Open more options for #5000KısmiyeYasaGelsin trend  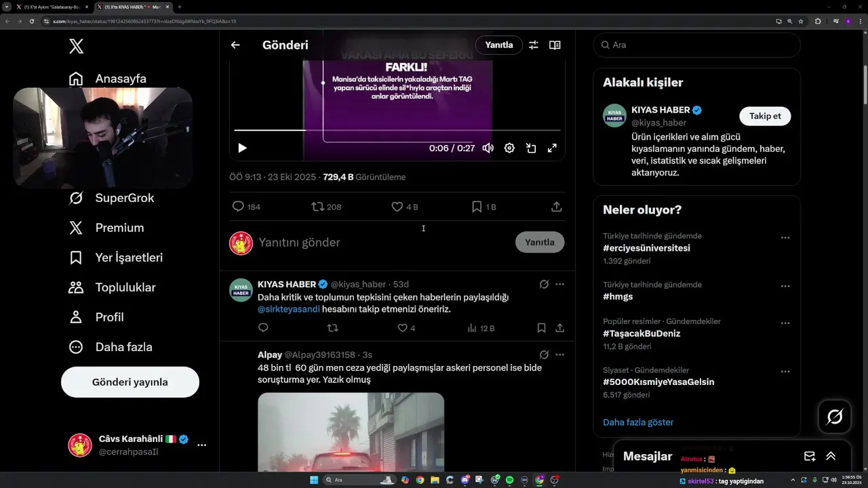[x=785, y=371]
